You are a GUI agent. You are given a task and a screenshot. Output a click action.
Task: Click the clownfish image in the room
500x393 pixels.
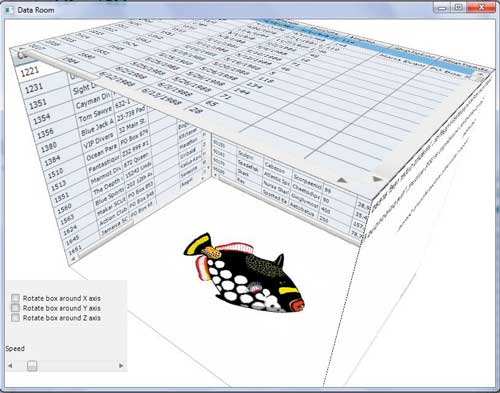[244, 273]
